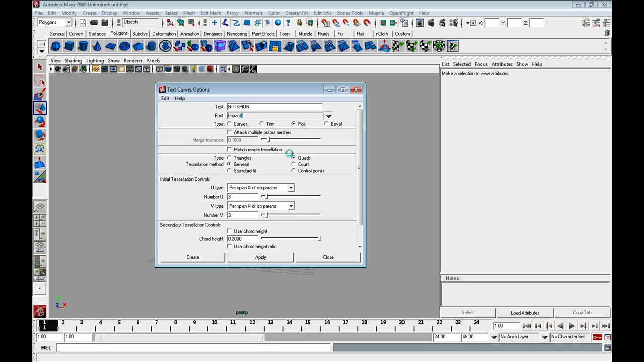
Task: Click the polygon cone shelf icon
Action: coord(97,46)
